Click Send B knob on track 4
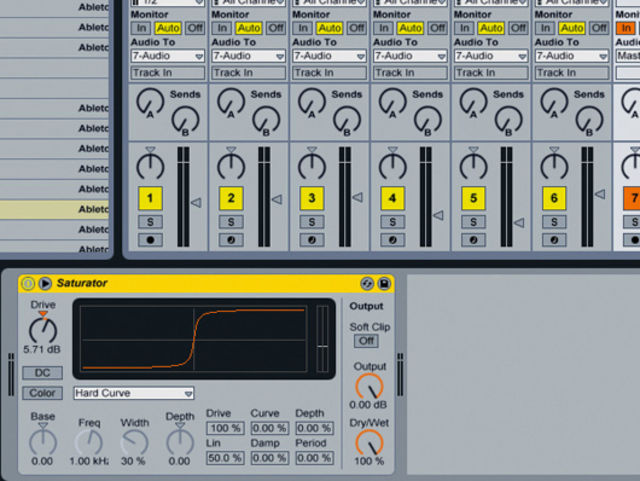The image size is (640, 481). [428, 120]
